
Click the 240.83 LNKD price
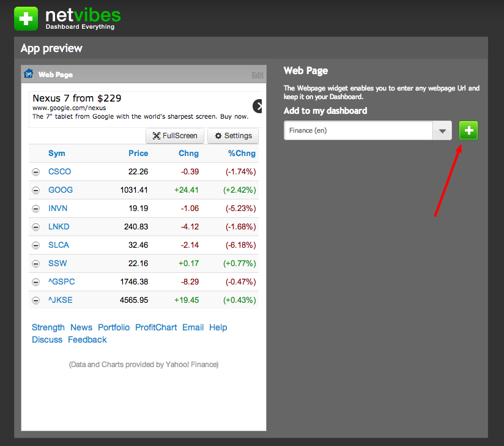pyautogui.click(x=136, y=227)
